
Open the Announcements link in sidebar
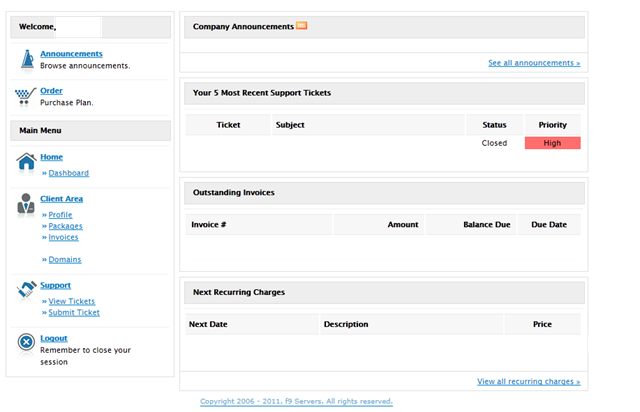point(71,54)
